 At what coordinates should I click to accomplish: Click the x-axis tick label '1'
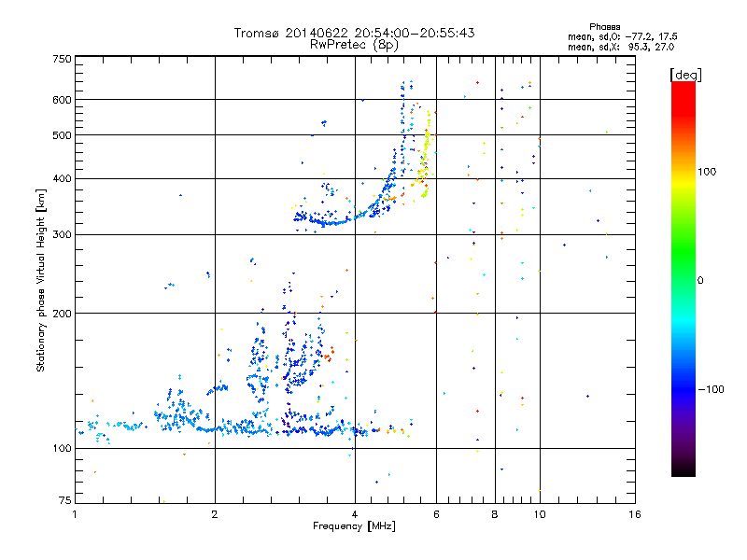click(x=75, y=514)
